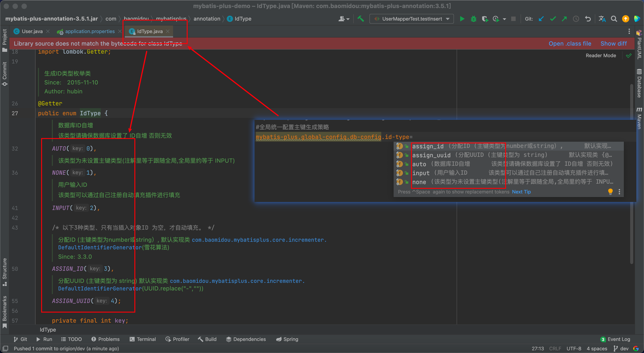This screenshot has height=353, width=644.
Task: Open the Spring tool window
Action: click(287, 339)
